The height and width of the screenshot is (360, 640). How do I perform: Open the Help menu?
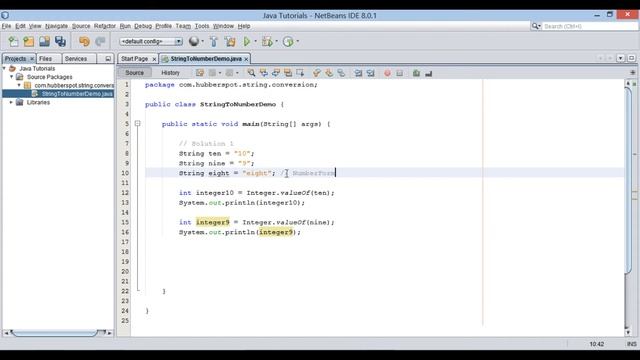244,26
